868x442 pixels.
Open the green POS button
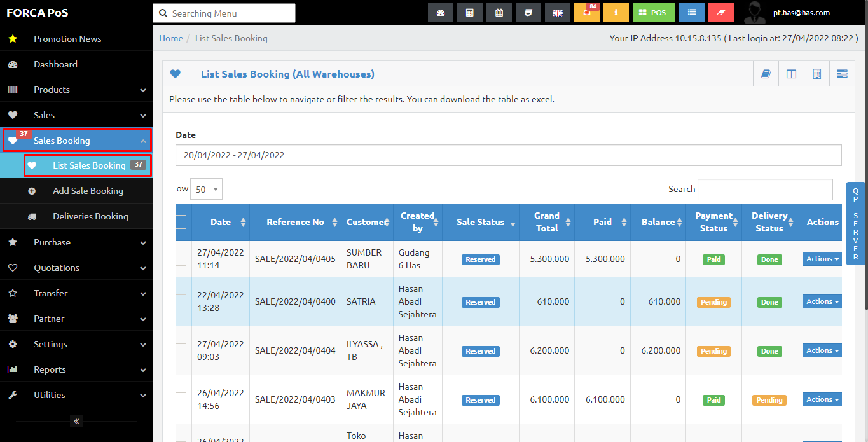(654, 13)
